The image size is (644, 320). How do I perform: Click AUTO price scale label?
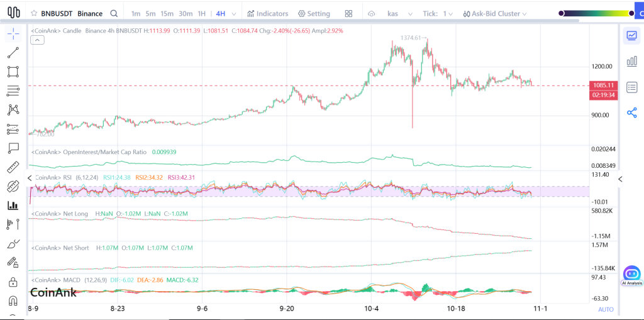[x=606, y=309]
